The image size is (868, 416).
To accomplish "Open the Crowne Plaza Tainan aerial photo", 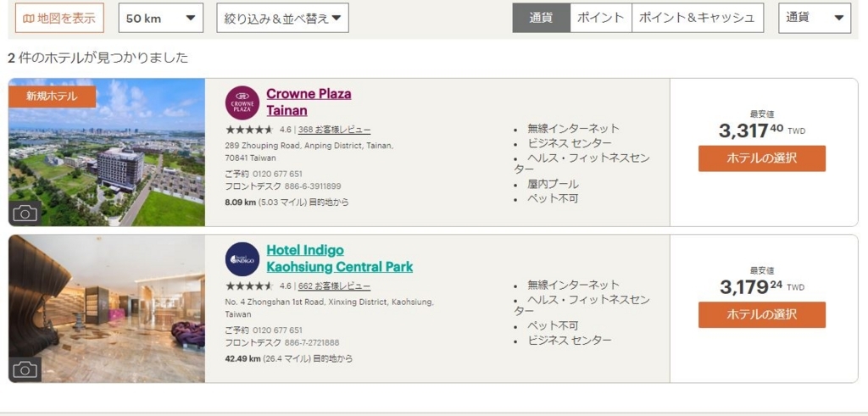I will point(107,153).
